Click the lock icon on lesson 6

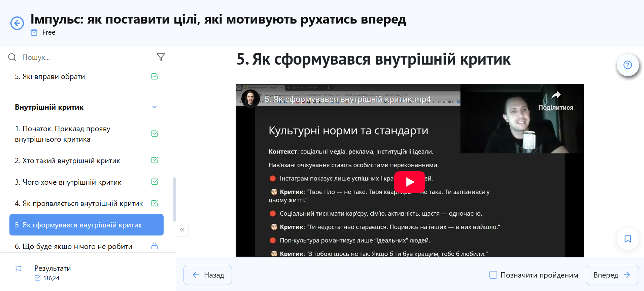tap(155, 246)
